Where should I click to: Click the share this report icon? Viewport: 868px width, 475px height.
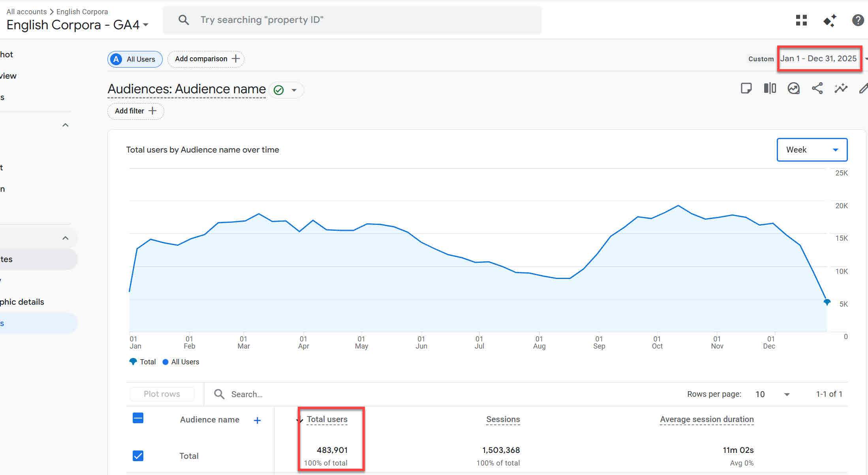click(x=817, y=88)
